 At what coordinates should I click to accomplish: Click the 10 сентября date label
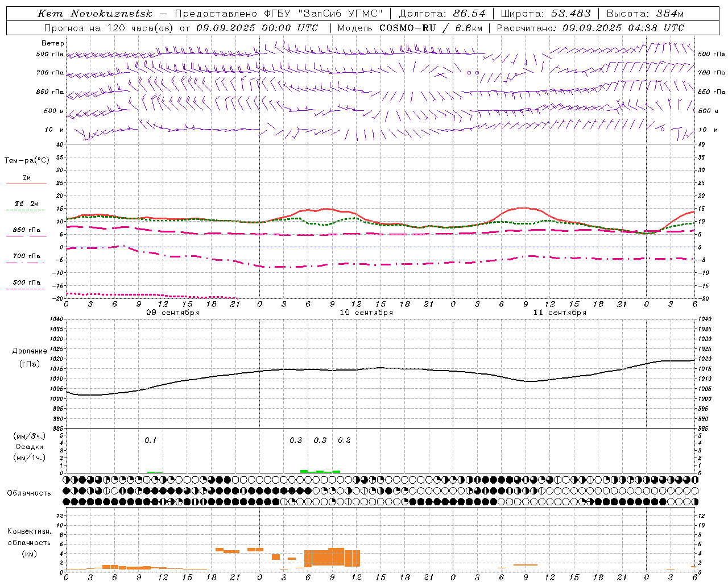click(366, 313)
